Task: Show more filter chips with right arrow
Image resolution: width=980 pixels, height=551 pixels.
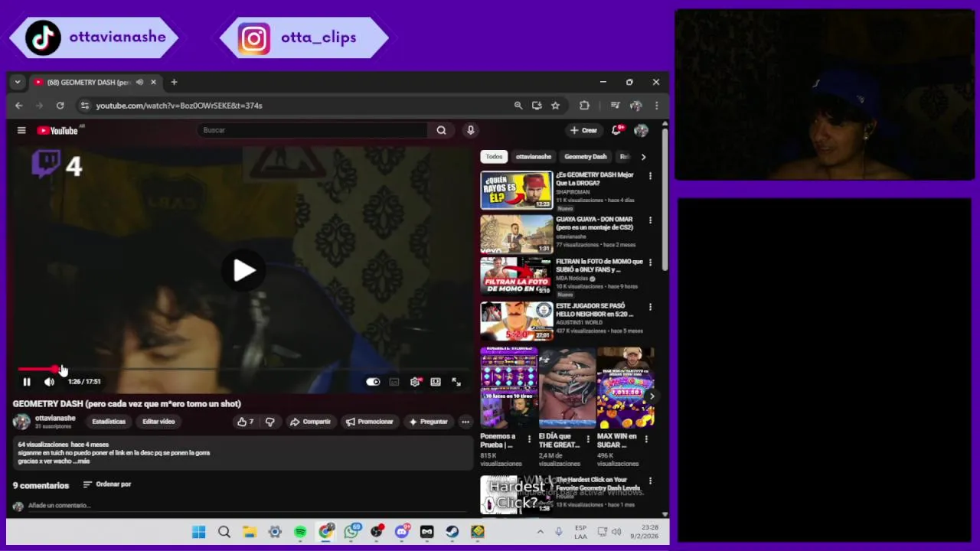Action: coord(643,157)
